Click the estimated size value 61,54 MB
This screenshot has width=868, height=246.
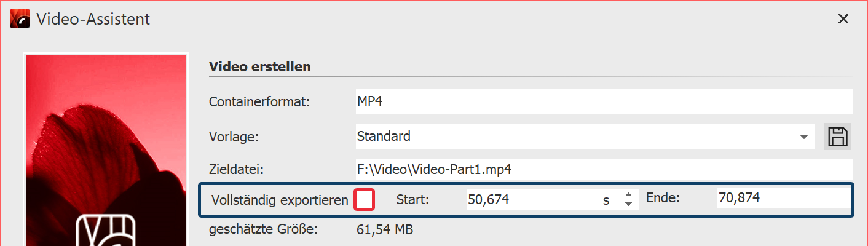(385, 231)
